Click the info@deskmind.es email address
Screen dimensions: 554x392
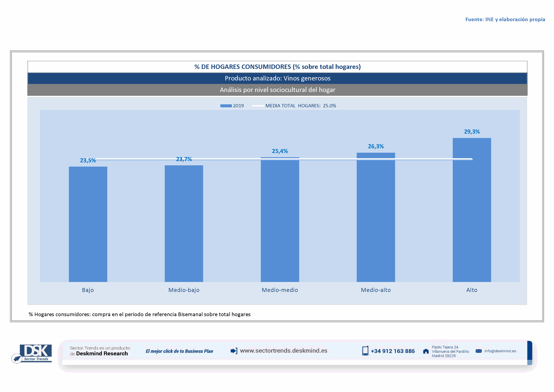(x=500, y=351)
